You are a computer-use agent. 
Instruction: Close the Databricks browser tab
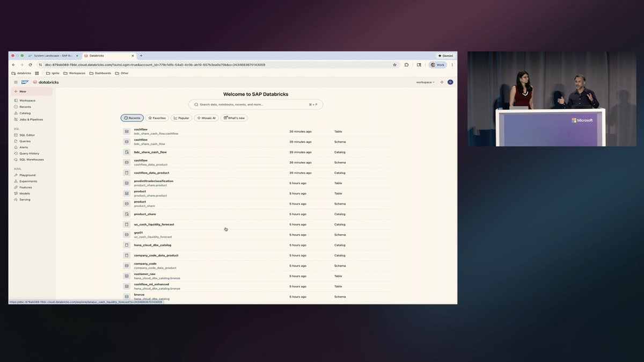[133, 55]
